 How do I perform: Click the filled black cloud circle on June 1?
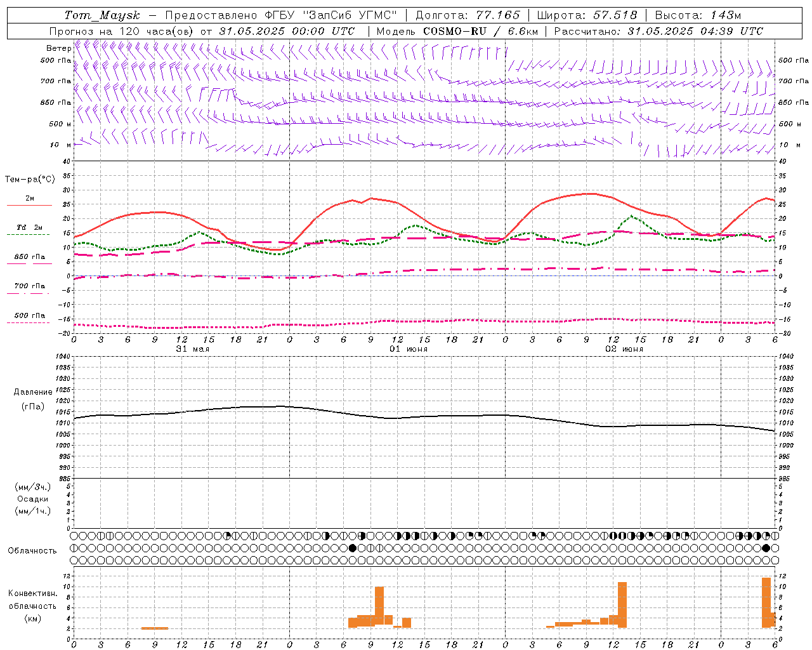pos(353,548)
